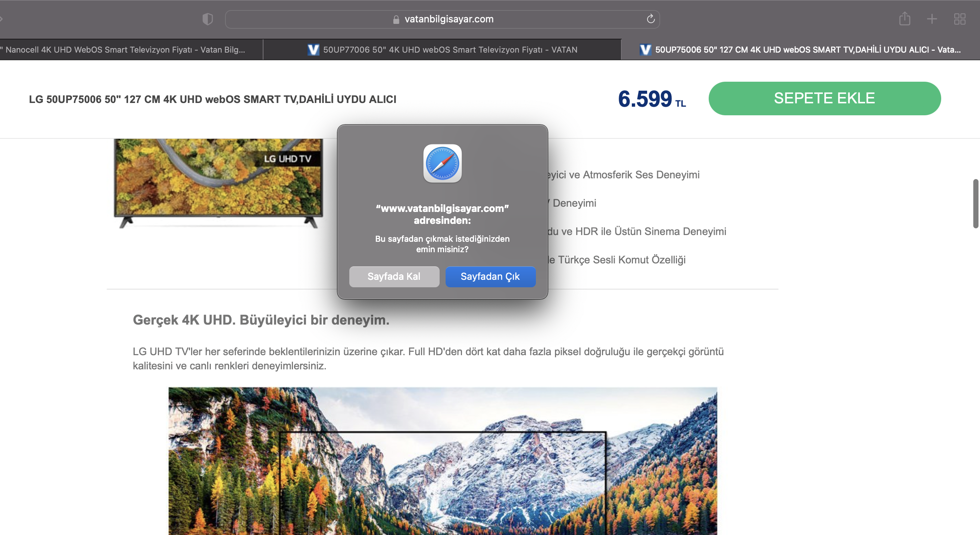Click the 6.599 TL price

pyautogui.click(x=652, y=99)
